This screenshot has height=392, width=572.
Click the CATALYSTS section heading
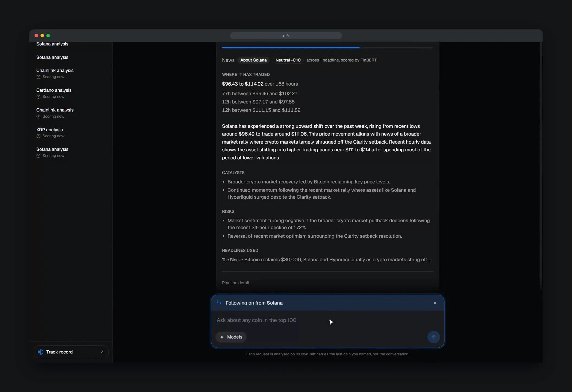[x=233, y=173]
